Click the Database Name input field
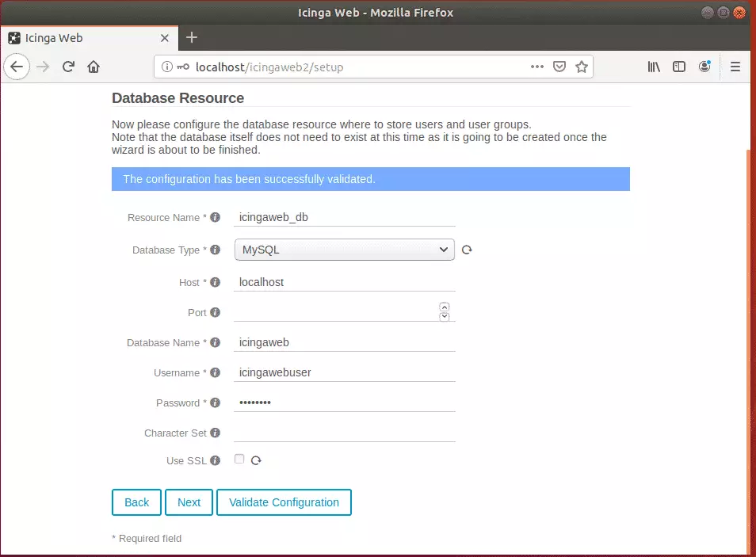 point(344,342)
